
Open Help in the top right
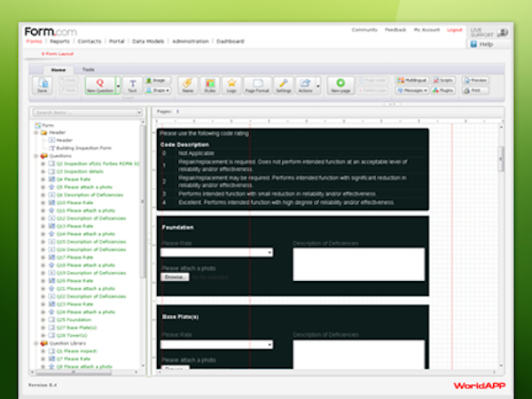pos(481,44)
